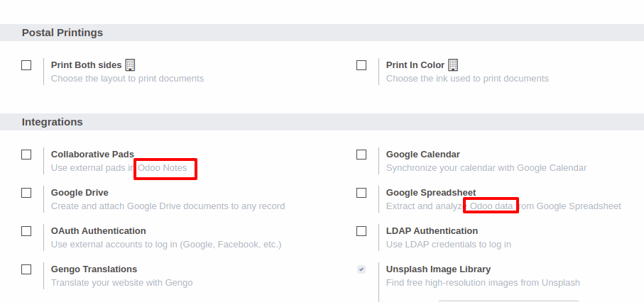The image size is (644, 302).
Task: Click the OAuth Authentication label
Action: tap(98, 230)
